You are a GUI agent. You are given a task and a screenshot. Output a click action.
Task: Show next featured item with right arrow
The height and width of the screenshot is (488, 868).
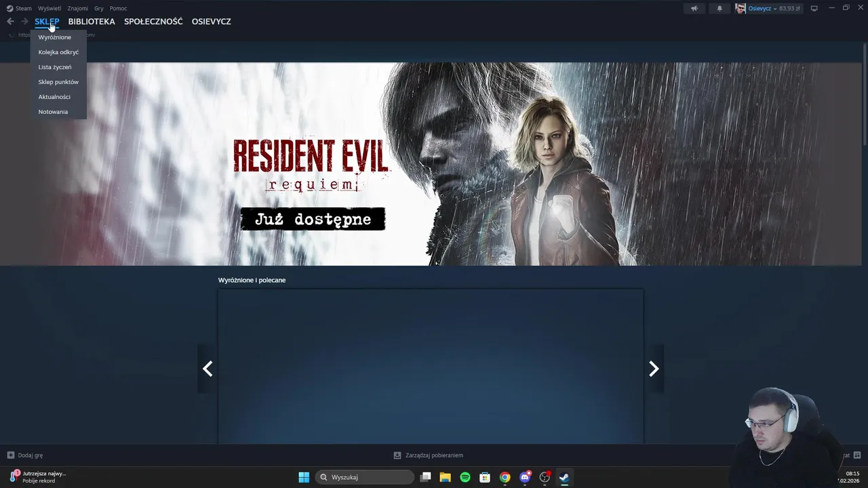tap(654, 369)
